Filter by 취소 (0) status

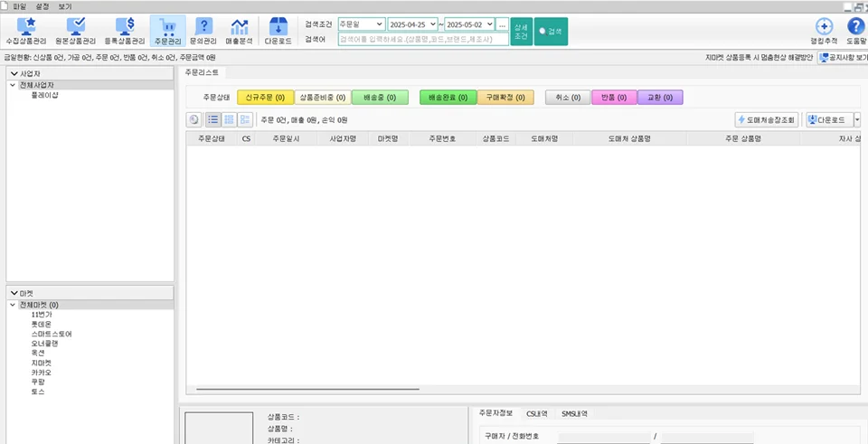[x=568, y=98]
